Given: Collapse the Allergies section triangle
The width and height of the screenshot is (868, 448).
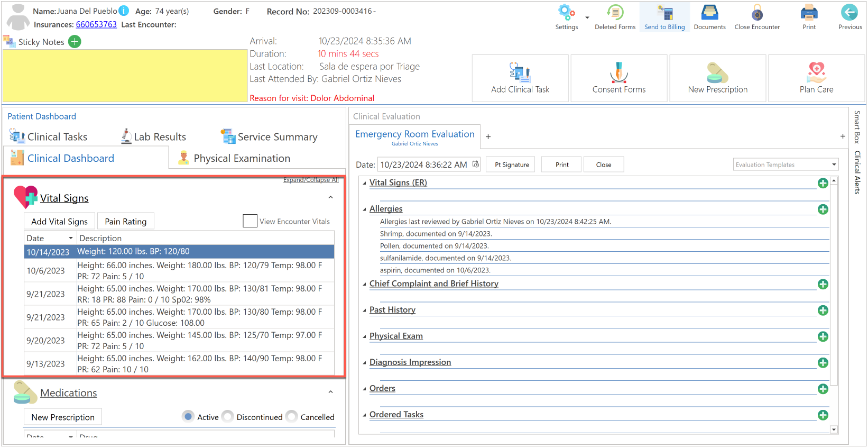Looking at the screenshot, I should [x=364, y=209].
